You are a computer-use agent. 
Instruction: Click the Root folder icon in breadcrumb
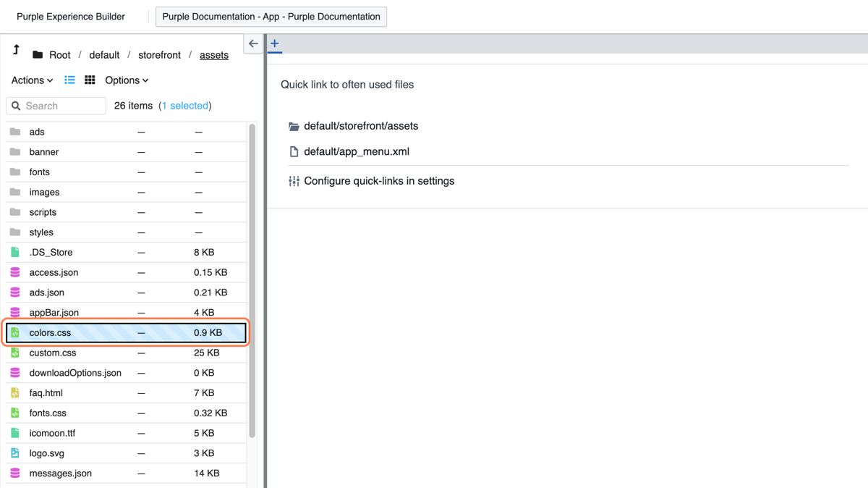[x=38, y=55]
